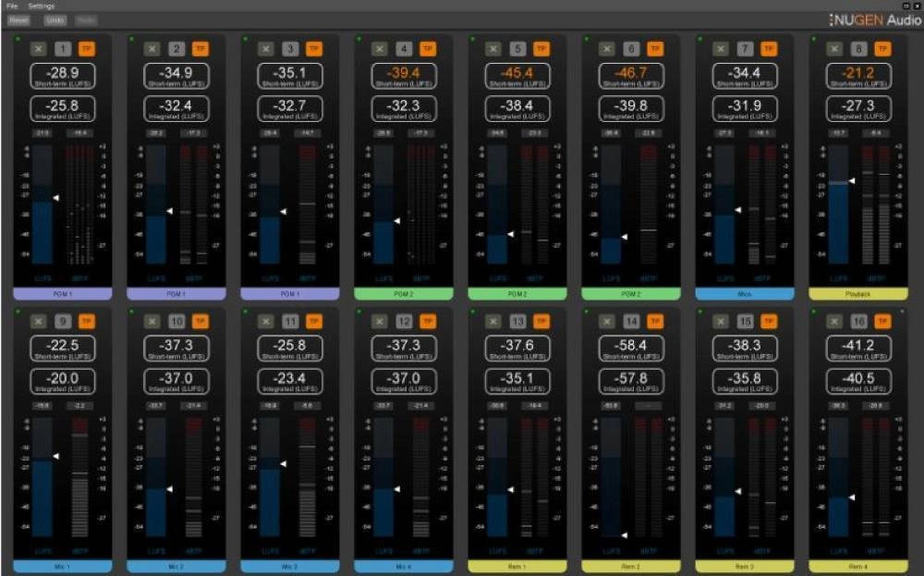Click the X icon on meter 16
This screenshot has height=576, width=924.
(x=834, y=322)
